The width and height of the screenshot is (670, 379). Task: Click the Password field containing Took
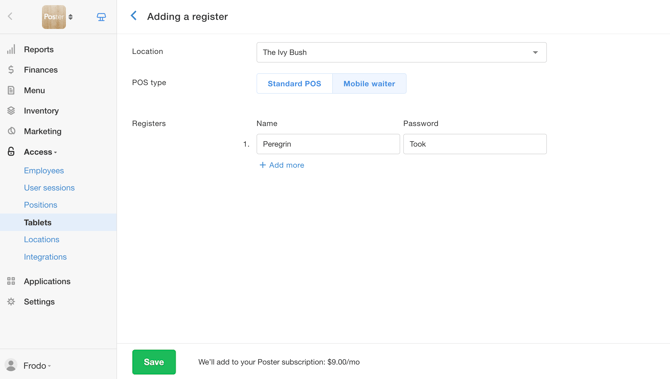click(475, 144)
